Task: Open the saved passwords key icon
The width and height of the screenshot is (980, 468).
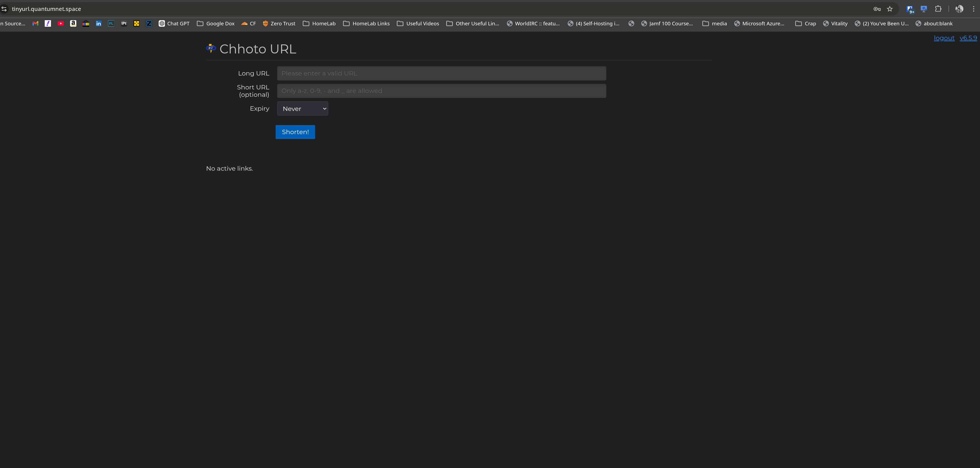Action: [877, 9]
